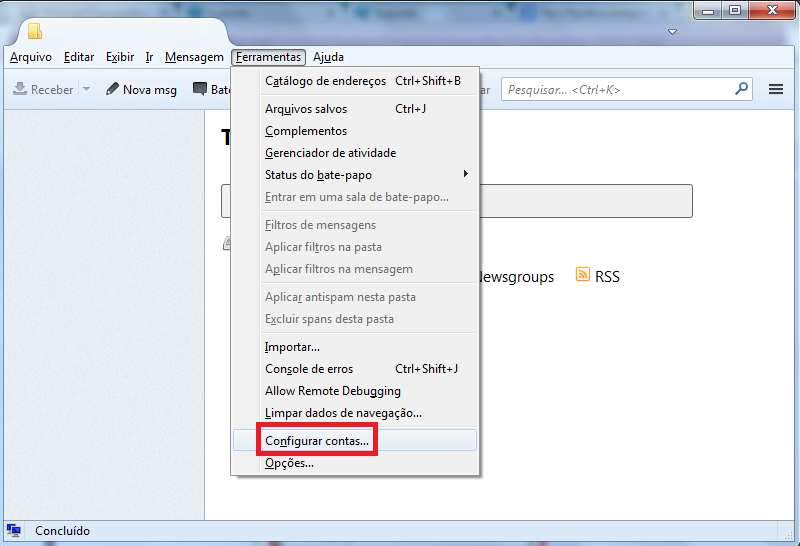
Task: Click the orange RSS feed icon
Action: [583, 275]
